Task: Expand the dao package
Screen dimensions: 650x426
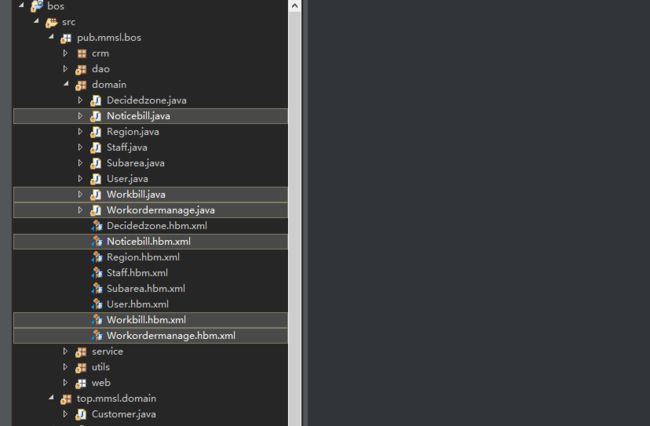Action: (x=65, y=69)
